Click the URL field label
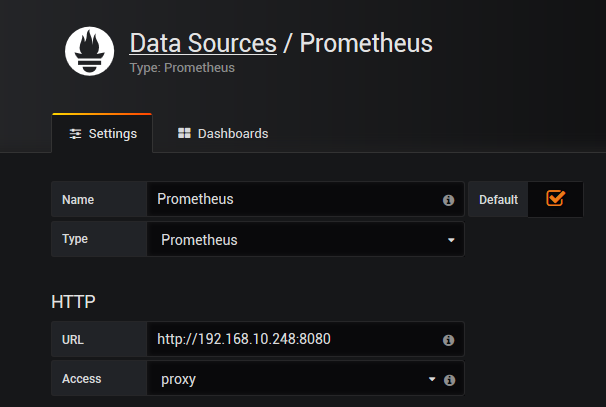The width and height of the screenshot is (606, 407). coord(73,340)
